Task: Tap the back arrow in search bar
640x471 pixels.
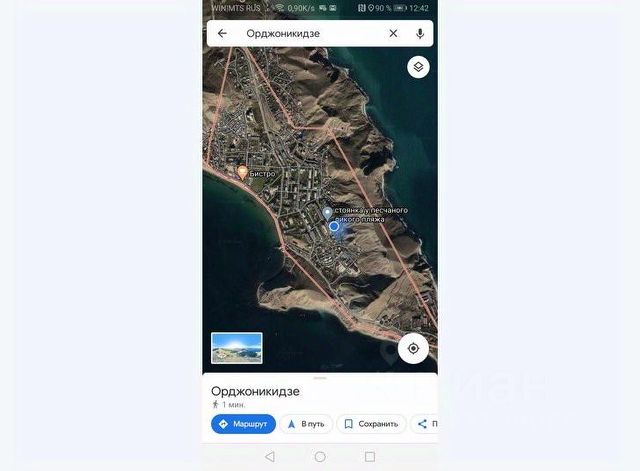Action: click(x=222, y=33)
